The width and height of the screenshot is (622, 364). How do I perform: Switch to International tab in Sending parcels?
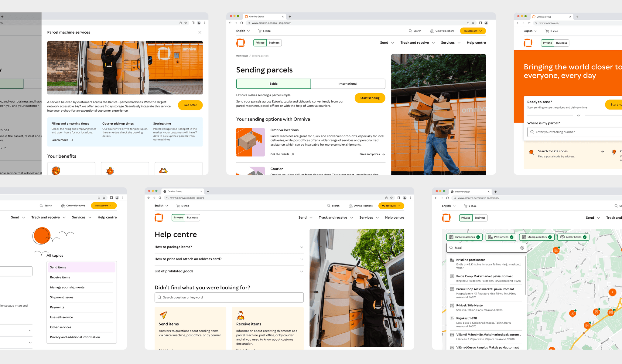(348, 84)
